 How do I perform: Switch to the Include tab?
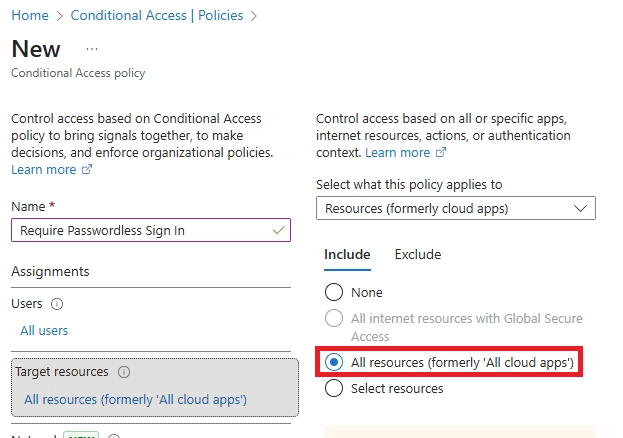coord(347,254)
